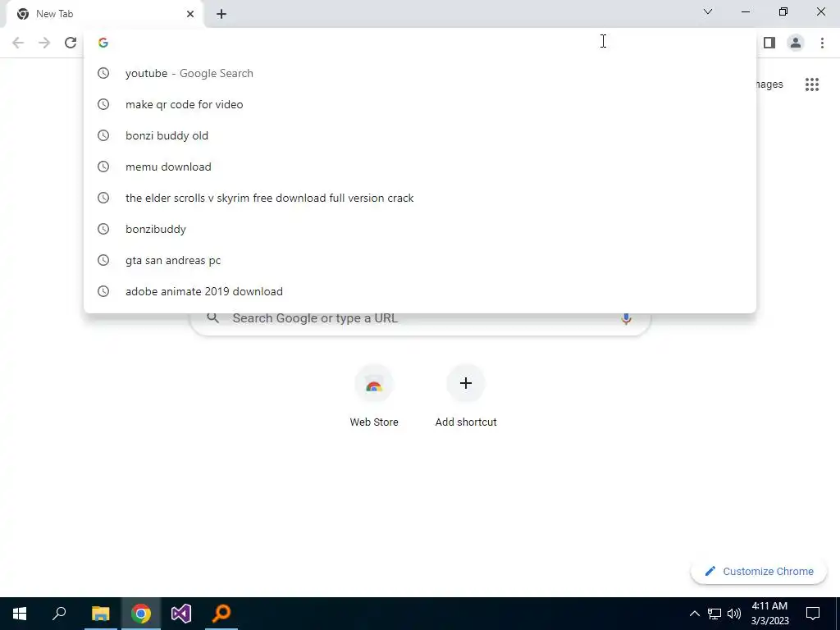Reload the current page
This screenshot has height=630, width=840.
(x=71, y=43)
